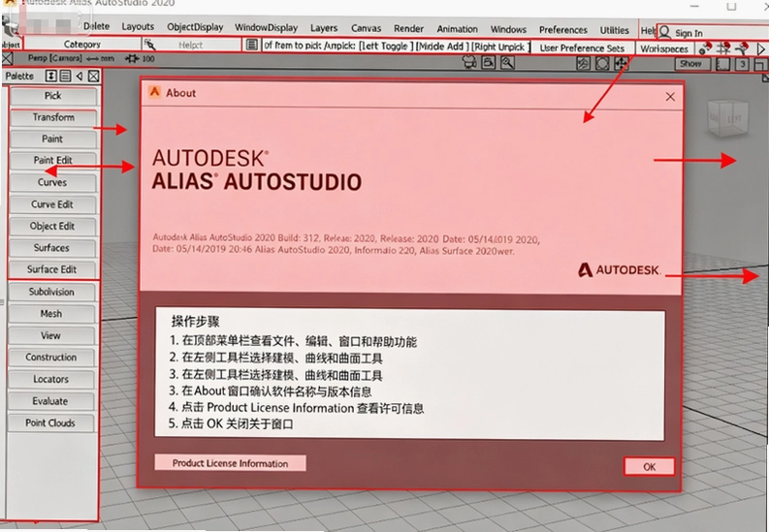Open the Locators palette tab

coord(51,379)
